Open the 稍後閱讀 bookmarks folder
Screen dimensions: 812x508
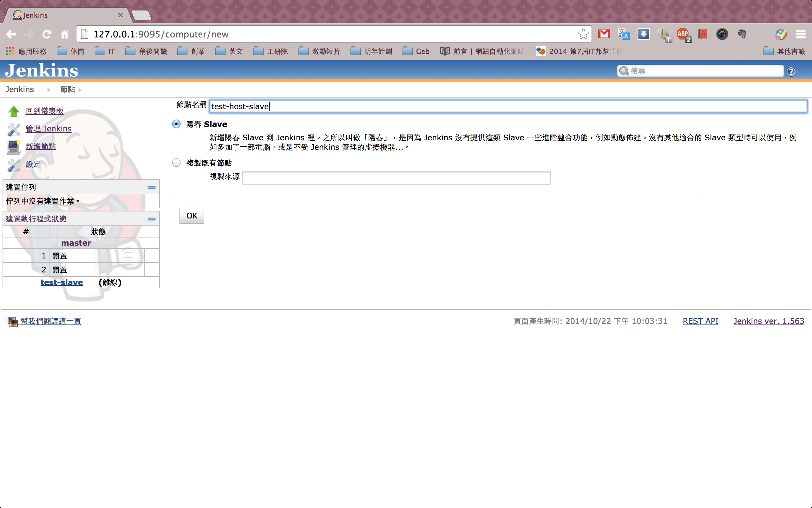(x=146, y=51)
